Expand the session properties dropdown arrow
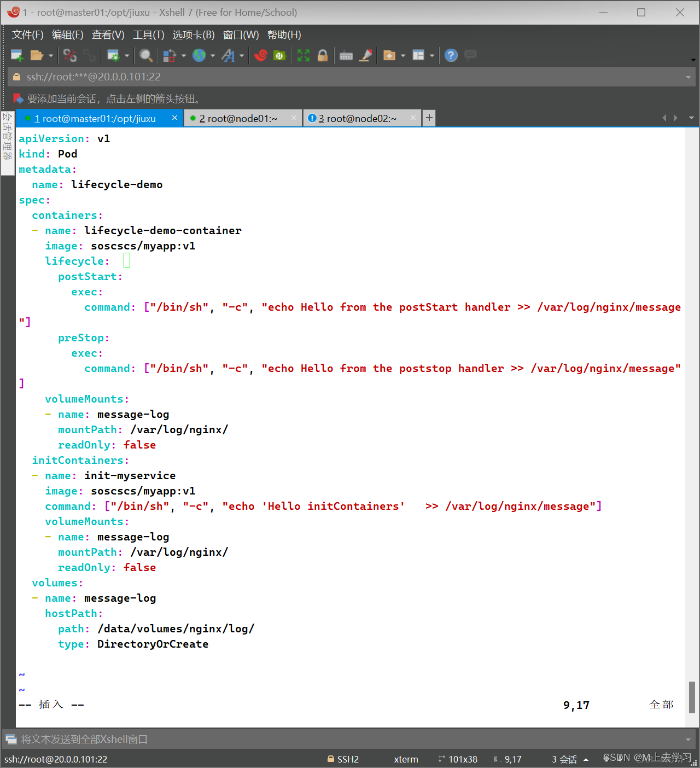The height and width of the screenshot is (768, 700). [127, 56]
